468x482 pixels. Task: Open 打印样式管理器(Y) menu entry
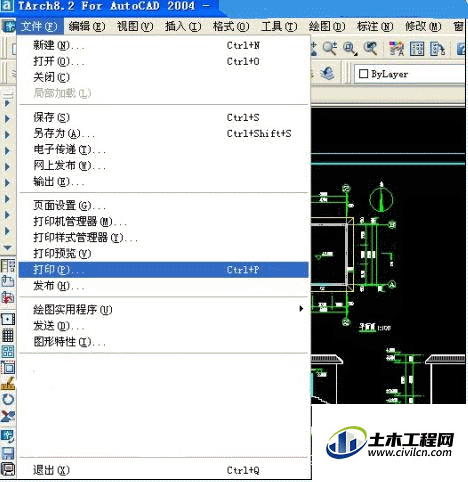click(163, 237)
